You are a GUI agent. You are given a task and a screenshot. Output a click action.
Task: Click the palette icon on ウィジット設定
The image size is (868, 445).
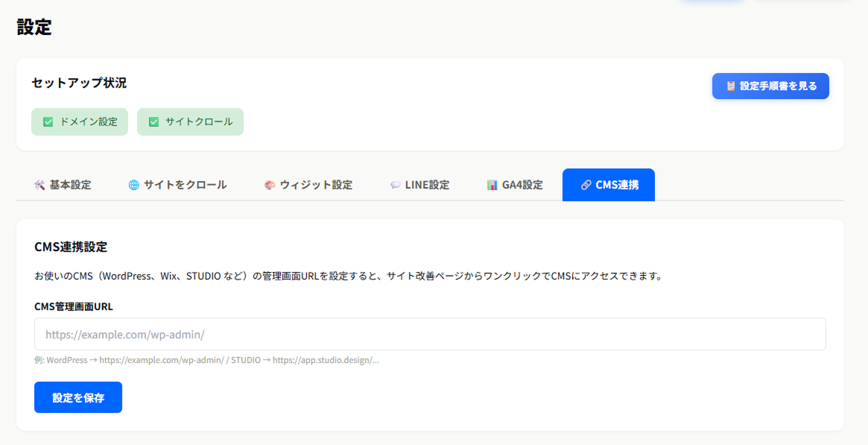(270, 185)
